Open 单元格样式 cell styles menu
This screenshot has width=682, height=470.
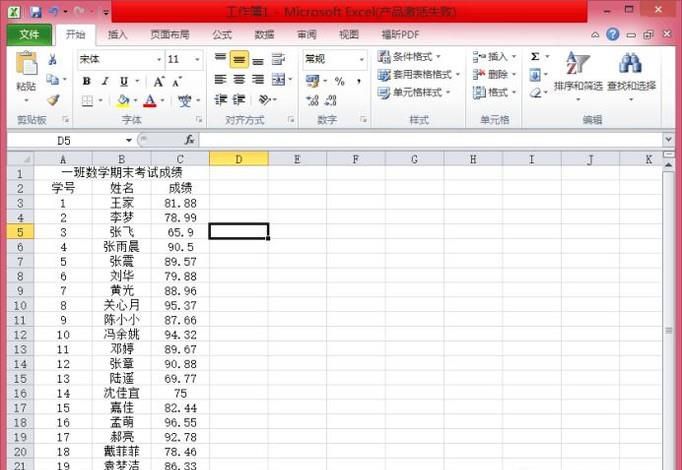[414, 93]
